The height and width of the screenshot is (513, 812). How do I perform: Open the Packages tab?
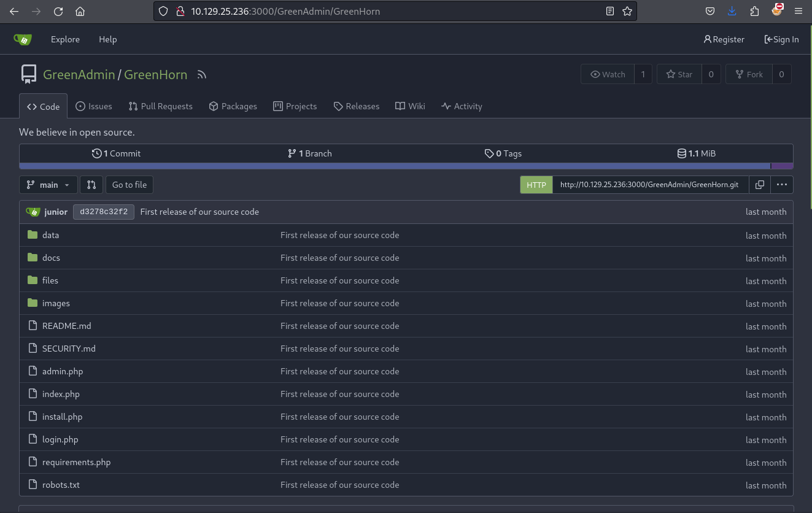point(233,106)
